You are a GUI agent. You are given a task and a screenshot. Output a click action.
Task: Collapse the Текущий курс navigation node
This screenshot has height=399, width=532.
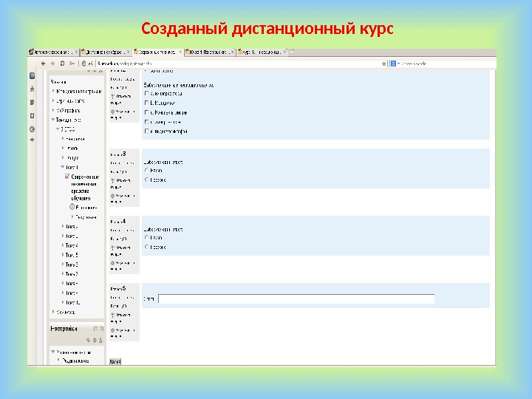(x=53, y=120)
